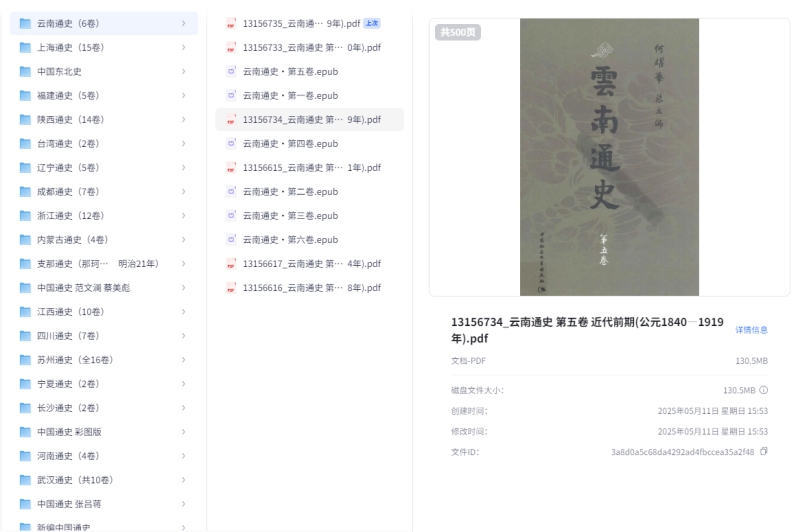Copy the file ID using the copy icon

point(764,451)
